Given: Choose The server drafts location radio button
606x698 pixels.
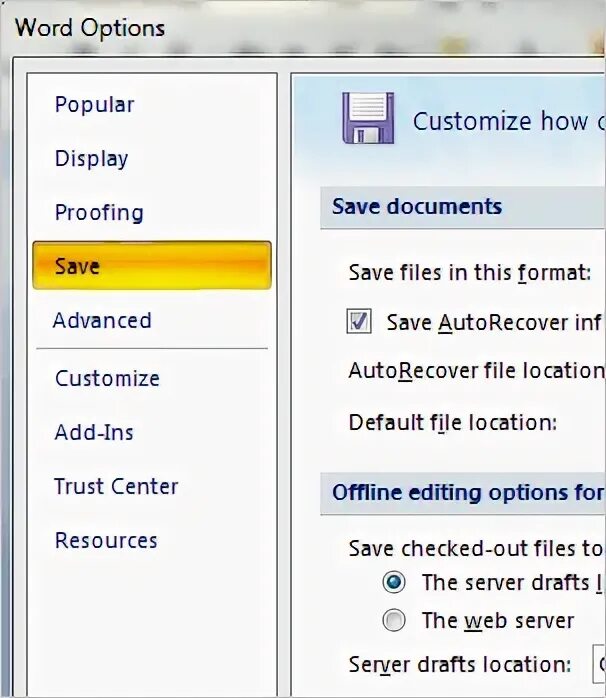Looking at the screenshot, I should 394,582.
